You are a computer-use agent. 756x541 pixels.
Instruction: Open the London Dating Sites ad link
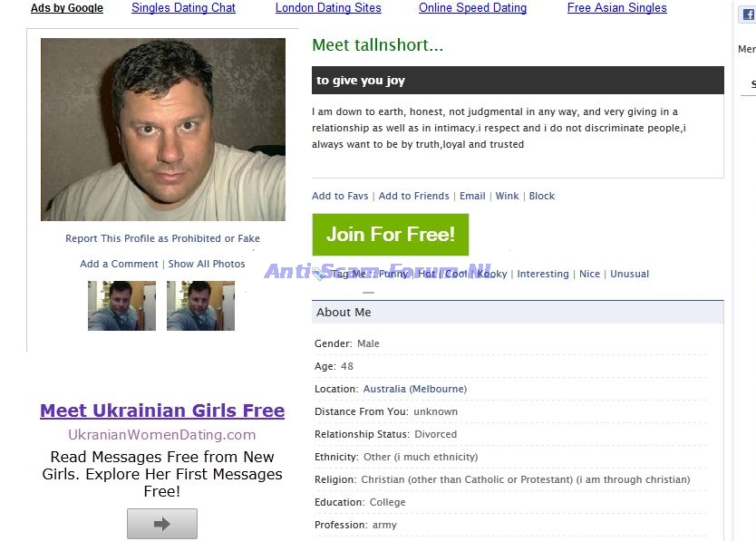click(328, 8)
